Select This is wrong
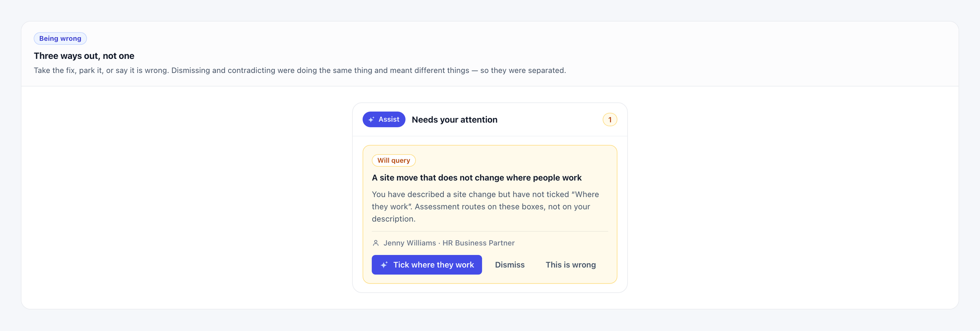The height and width of the screenshot is (331, 980). [x=570, y=265]
